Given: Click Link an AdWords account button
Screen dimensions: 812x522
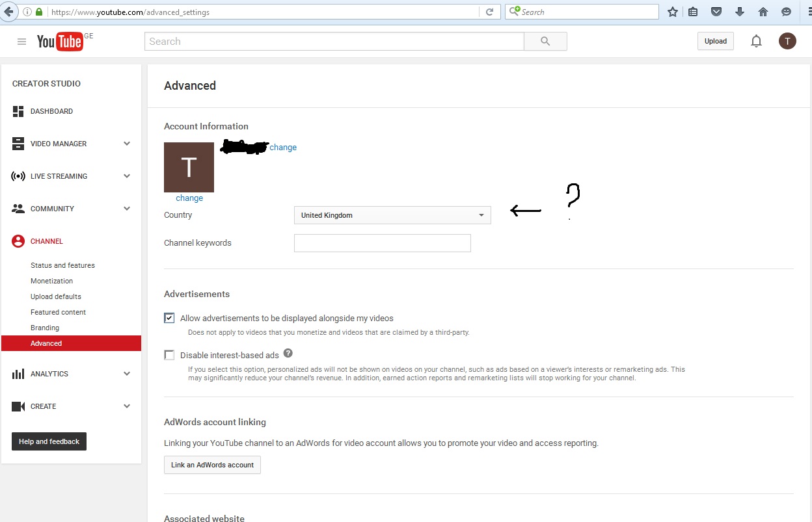Looking at the screenshot, I should 212,465.
